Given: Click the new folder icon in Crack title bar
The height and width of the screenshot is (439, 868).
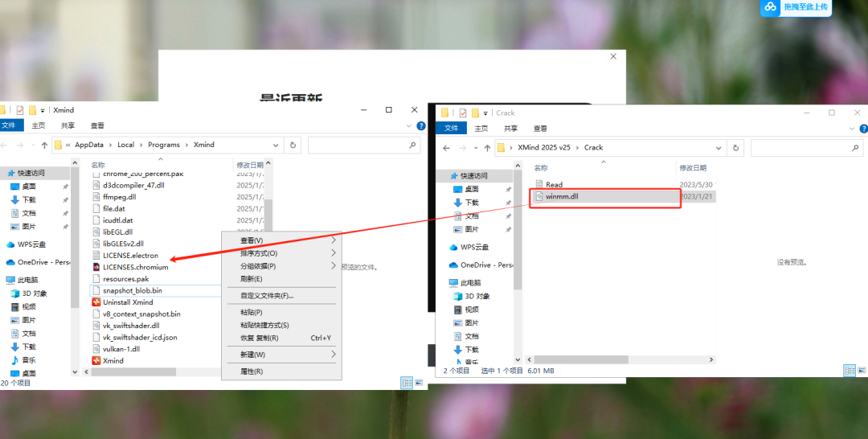Looking at the screenshot, I should pyautogui.click(x=475, y=113).
